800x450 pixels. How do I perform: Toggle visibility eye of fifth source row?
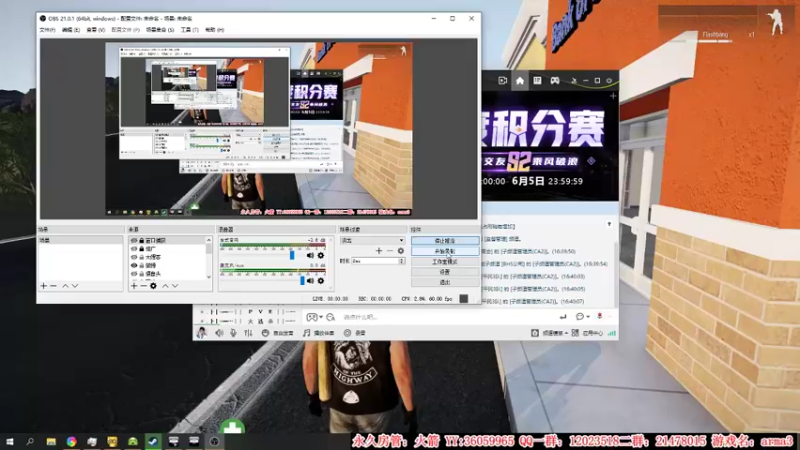(134, 274)
